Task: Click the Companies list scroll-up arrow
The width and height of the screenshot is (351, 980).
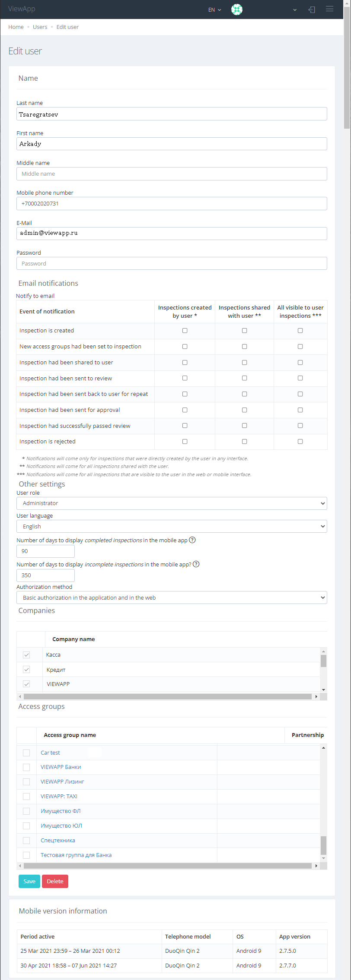Action: [x=323, y=651]
